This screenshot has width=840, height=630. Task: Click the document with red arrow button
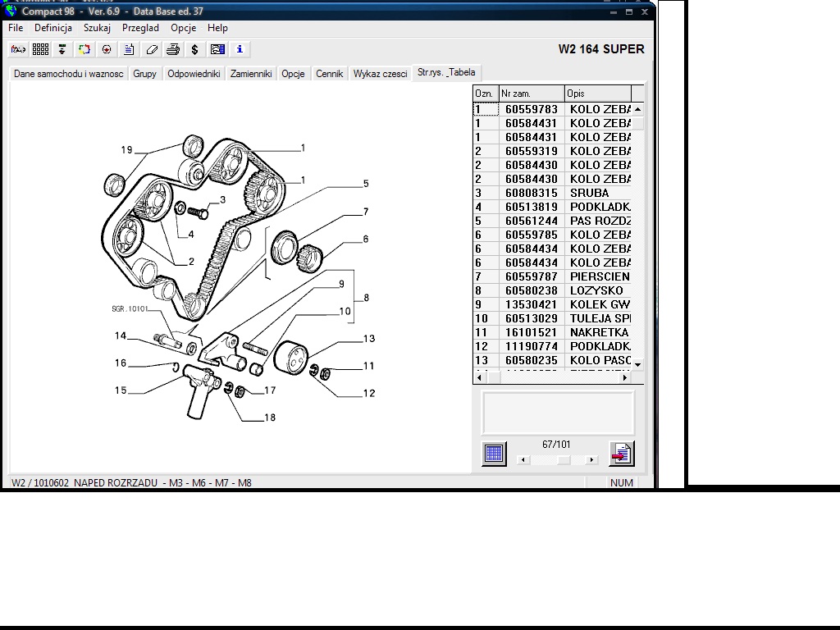pos(621,454)
